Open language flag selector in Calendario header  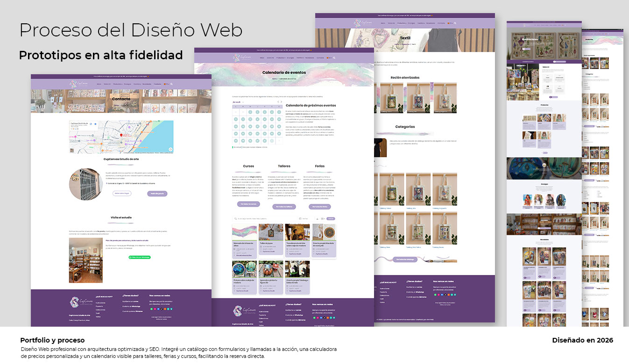coord(329,58)
